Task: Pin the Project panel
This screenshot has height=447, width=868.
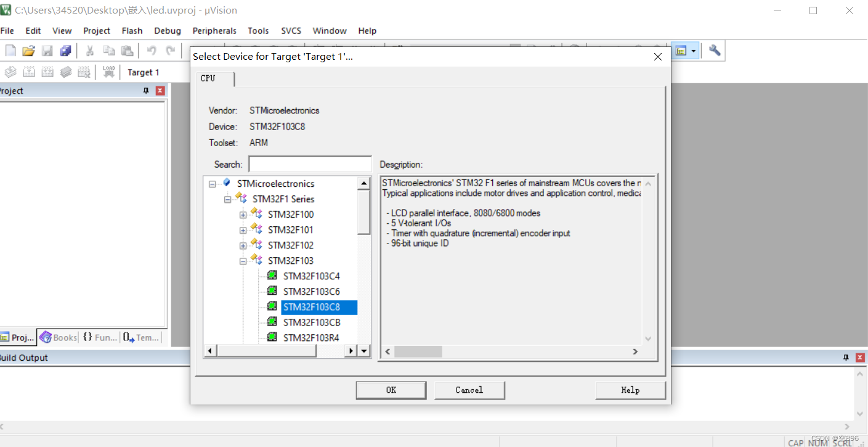Action: (x=146, y=91)
